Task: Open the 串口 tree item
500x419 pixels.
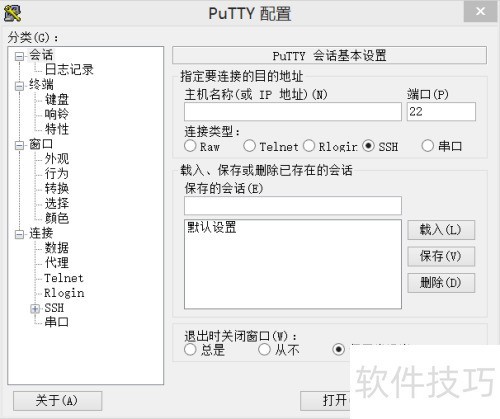Action: click(57, 322)
